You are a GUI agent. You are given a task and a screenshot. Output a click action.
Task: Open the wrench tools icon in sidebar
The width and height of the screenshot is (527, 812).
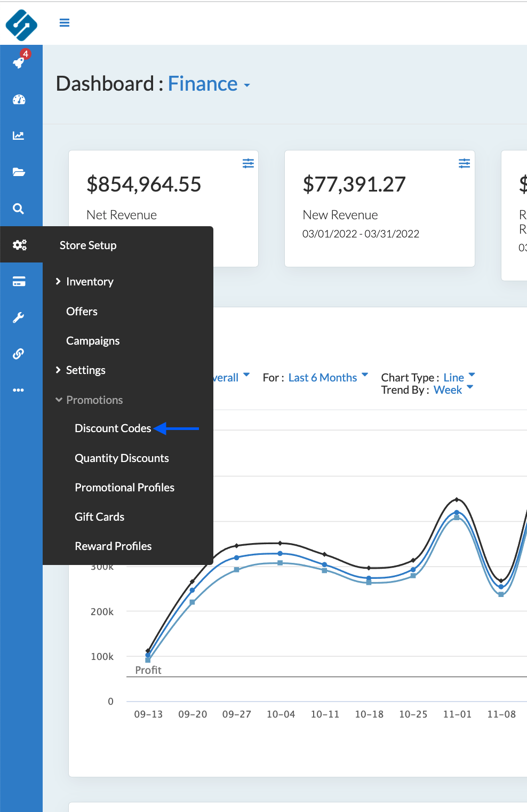pyautogui.click(x=19, y=318)
